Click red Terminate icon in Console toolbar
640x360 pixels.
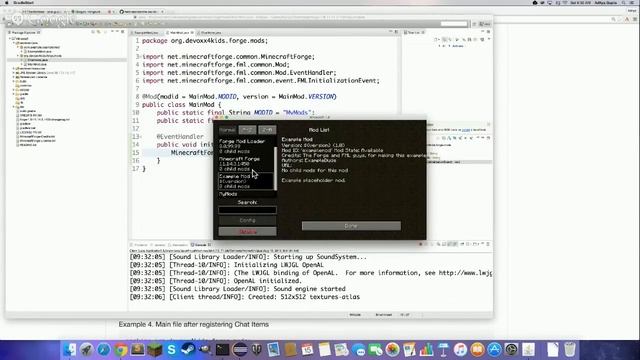[420, 244]
